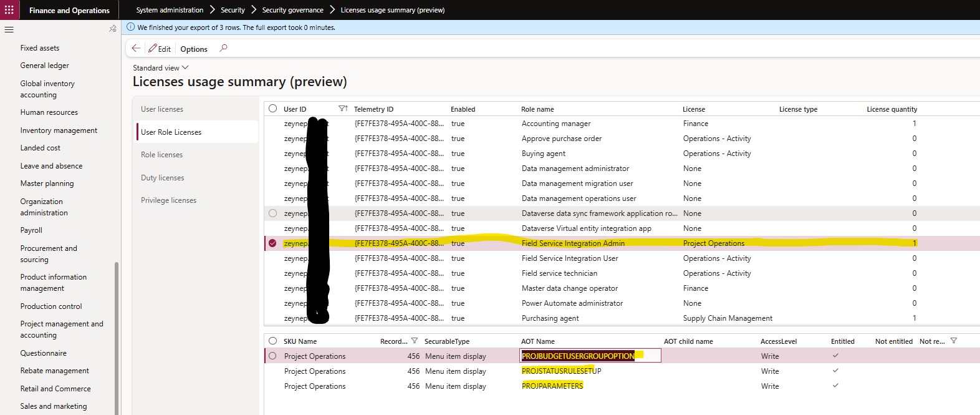Open Retail and Commerce module
The width and height of the screenshot is (980, 415).
click(55, 389)
